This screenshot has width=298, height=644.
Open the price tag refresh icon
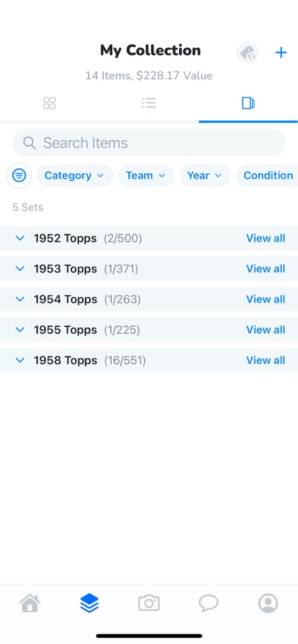(x=247, y=53)
